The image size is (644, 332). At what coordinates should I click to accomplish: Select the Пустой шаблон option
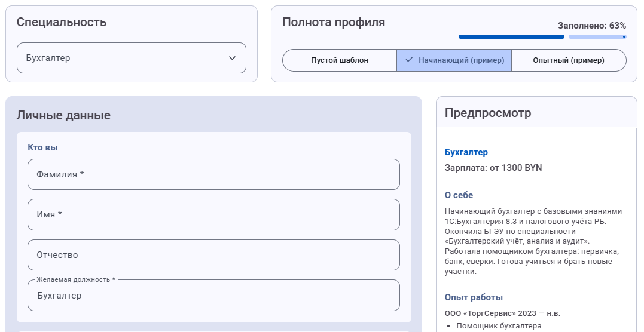point(339,60)
